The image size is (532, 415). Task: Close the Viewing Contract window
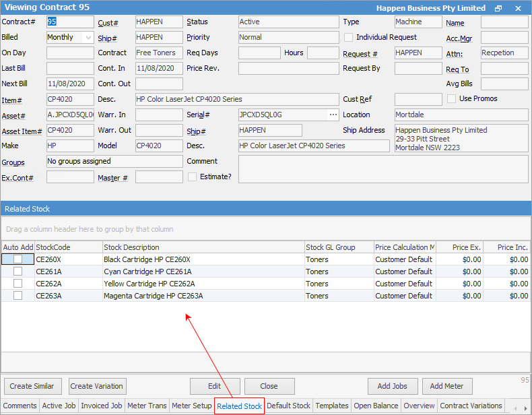(518, 8)
